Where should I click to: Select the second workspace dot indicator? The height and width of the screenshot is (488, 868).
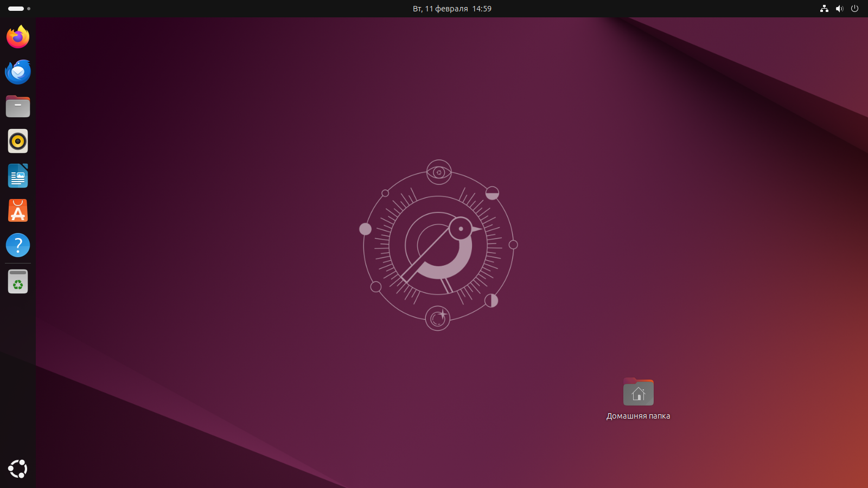point(29,9)
